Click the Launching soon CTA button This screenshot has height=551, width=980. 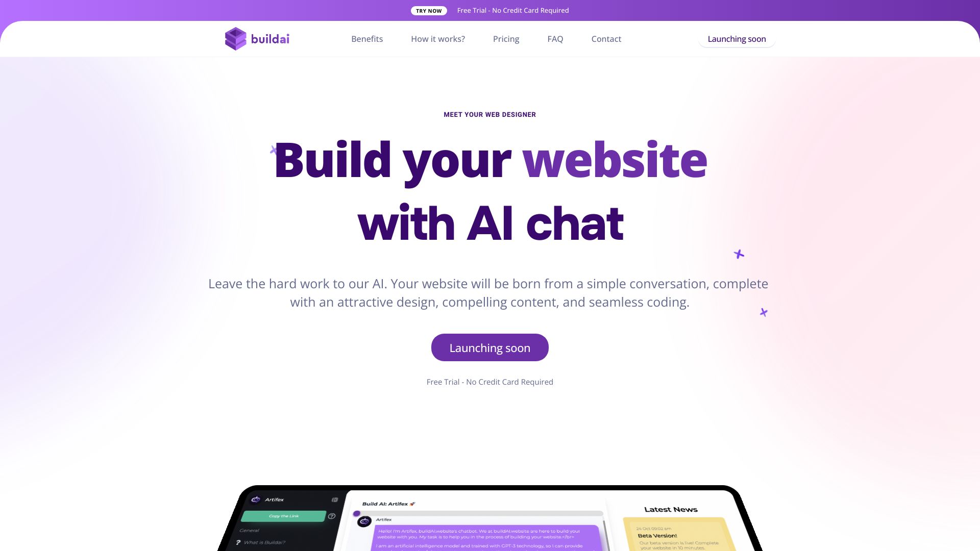pos(490,347)
